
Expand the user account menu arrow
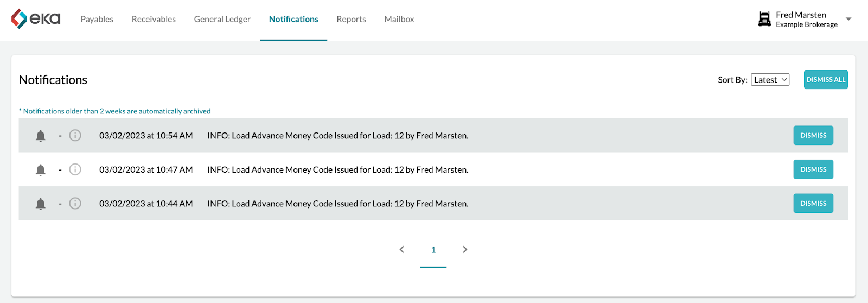(x=848, y=19)
